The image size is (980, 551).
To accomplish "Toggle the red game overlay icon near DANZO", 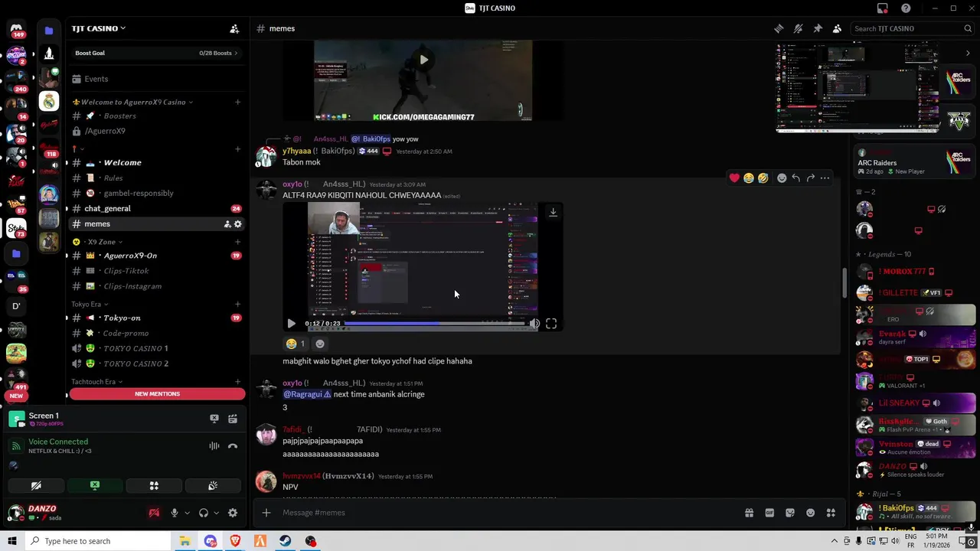I will (x=154, y=513).
